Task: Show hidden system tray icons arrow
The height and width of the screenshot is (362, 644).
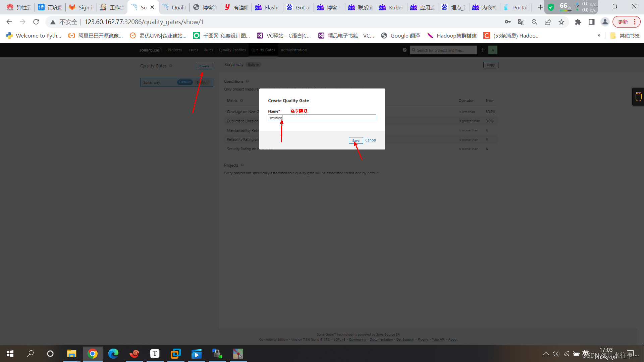Action: point(546,354)
